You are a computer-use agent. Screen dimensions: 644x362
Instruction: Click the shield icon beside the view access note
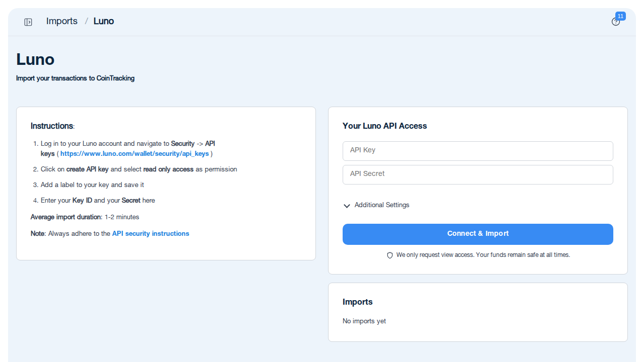[389, 255]
